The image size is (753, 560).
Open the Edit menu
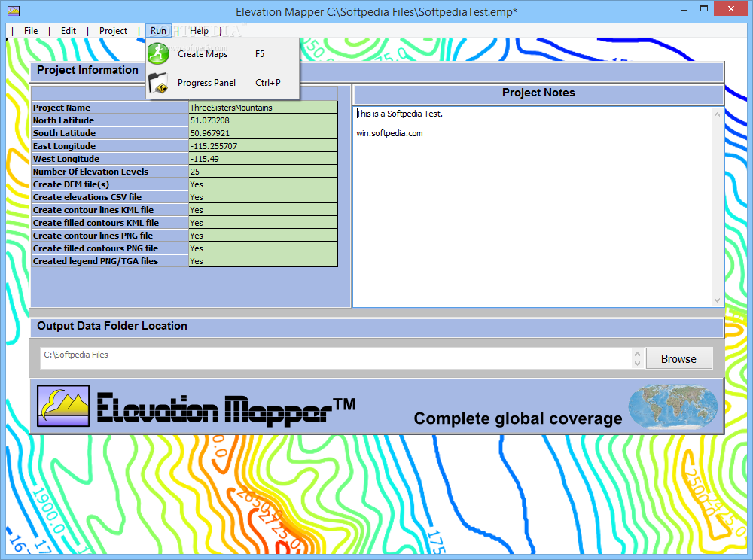[x=69, y=31]
